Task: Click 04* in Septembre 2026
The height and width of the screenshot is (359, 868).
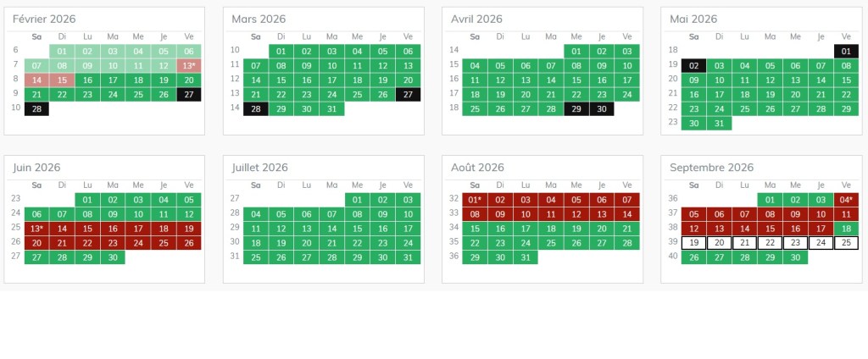Action: pos(846,200)
